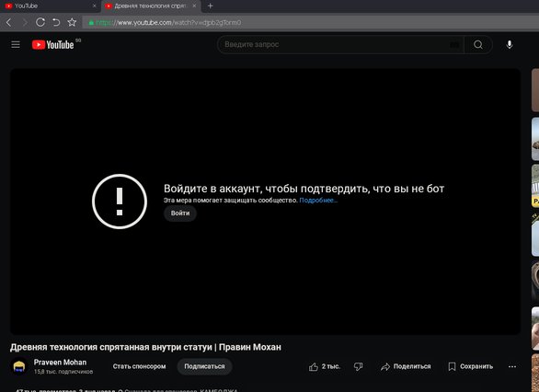Viewport: 539px width, 392px height.
Task: Dislike the video with thumbs down
Action: click(358, 366)
